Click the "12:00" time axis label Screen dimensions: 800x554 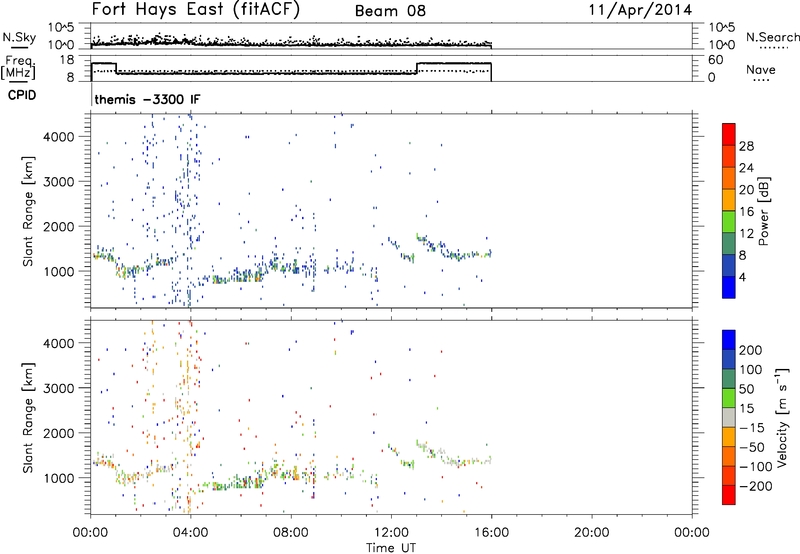(x=391, y=533)
